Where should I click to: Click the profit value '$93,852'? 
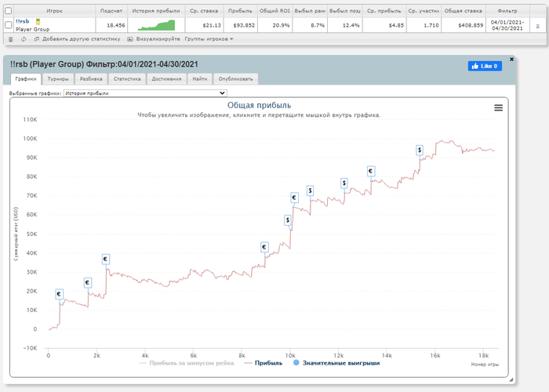pyautogui.click(x=244, y=25)
